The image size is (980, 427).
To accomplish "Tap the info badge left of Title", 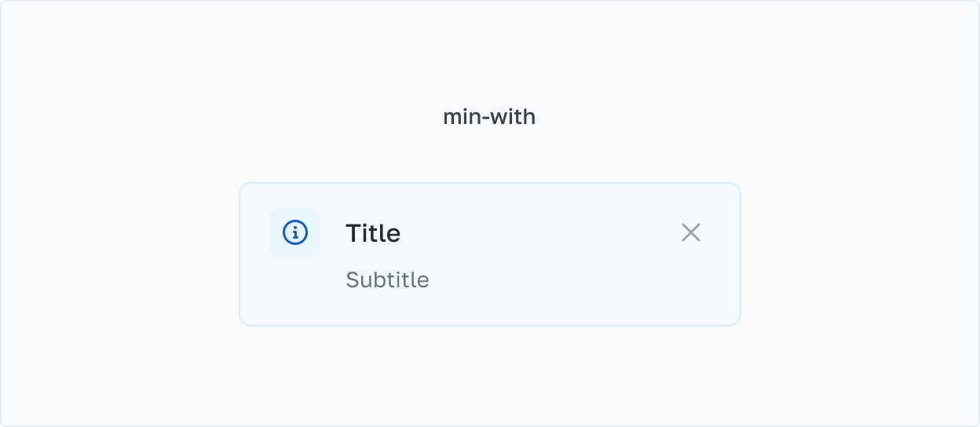I will pos(295,232).
